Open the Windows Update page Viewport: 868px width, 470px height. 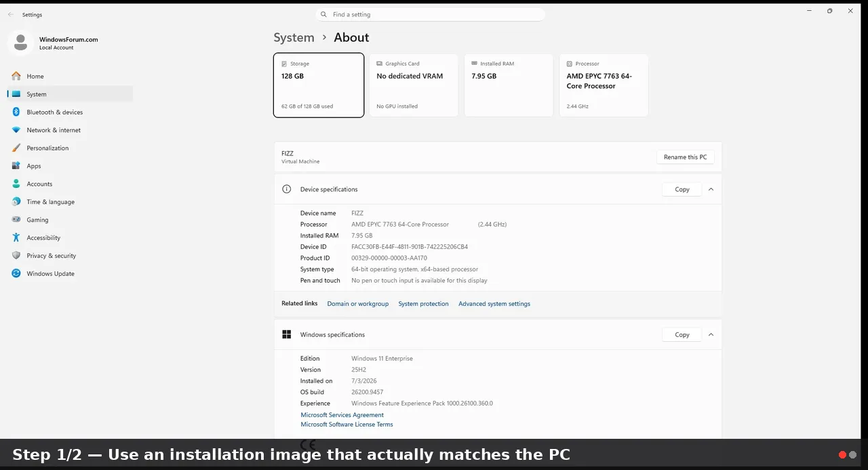coord(70,274)
